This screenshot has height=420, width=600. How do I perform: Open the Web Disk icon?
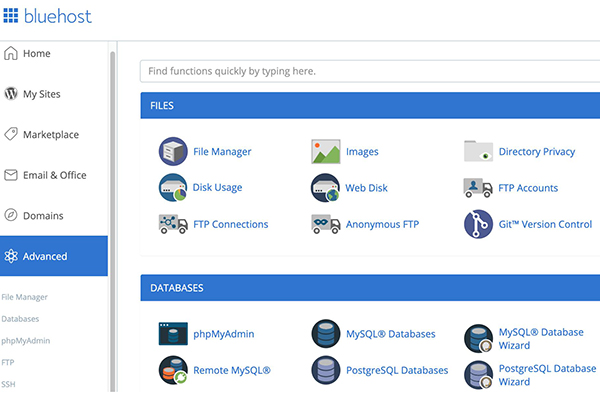(326, 188)
